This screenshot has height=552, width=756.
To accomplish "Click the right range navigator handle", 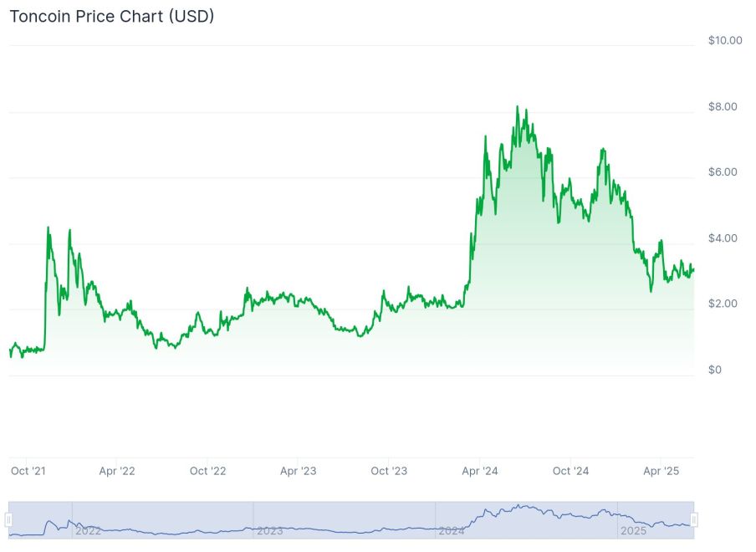I will (694, 520).
